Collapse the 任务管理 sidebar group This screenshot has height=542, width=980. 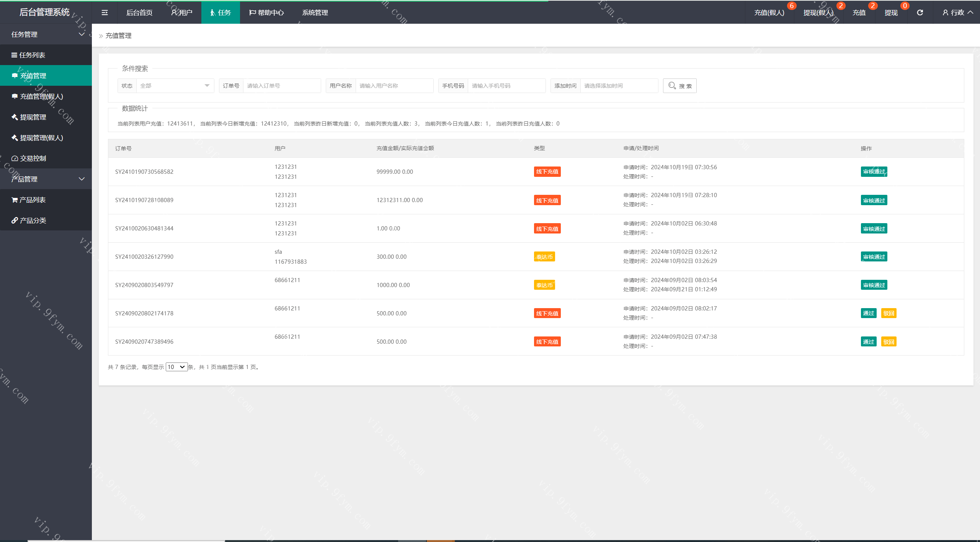[x=46, y=34]
